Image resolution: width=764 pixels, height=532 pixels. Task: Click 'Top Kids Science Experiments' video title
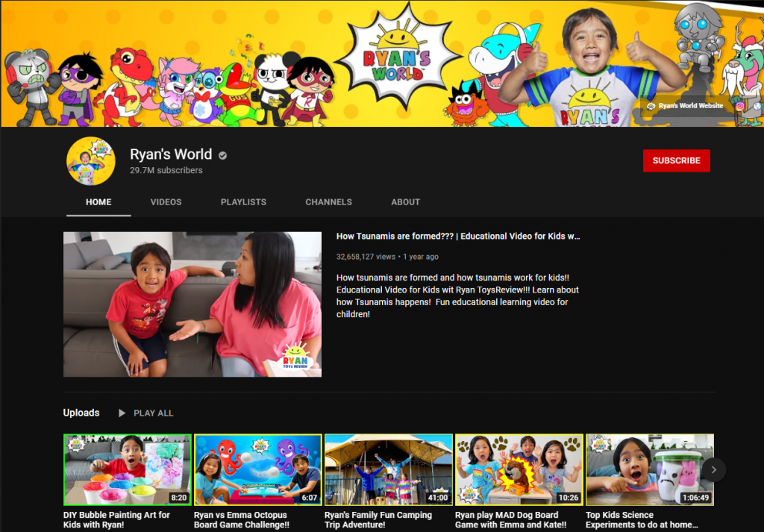point(642,520)
